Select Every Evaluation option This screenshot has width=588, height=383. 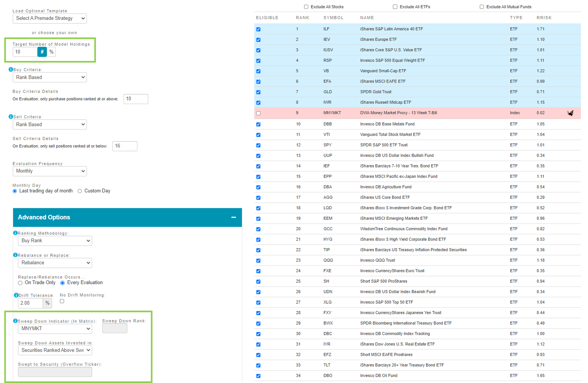tap(62, 283)
